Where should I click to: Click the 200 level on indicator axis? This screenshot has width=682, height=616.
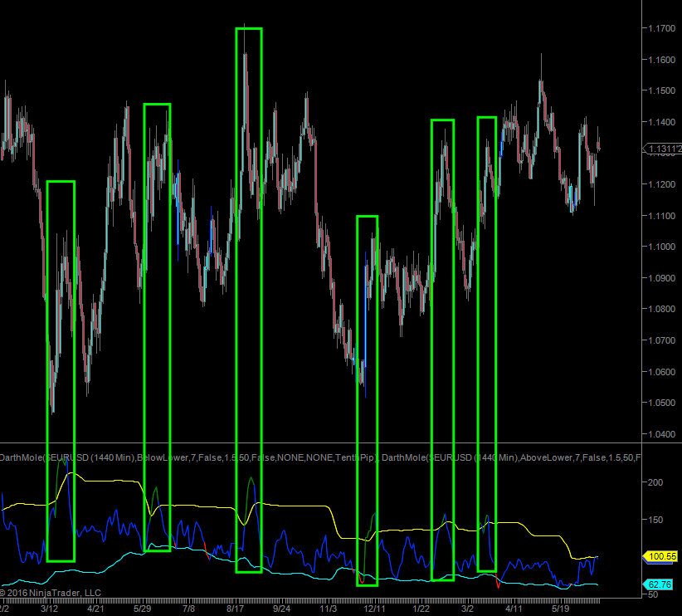(x=655, y=482)
